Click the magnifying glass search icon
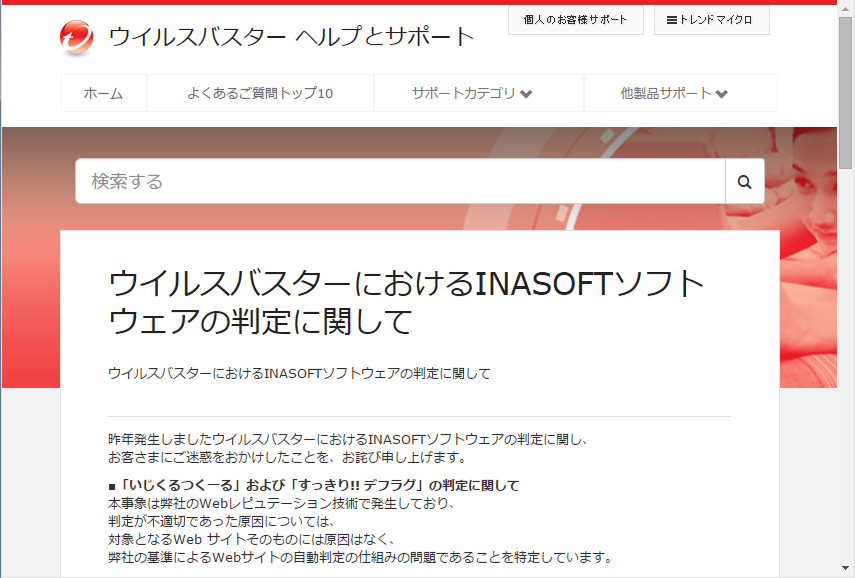Image resolution: width=855 pixels, height=578 pixels. (x=744, y=181)
